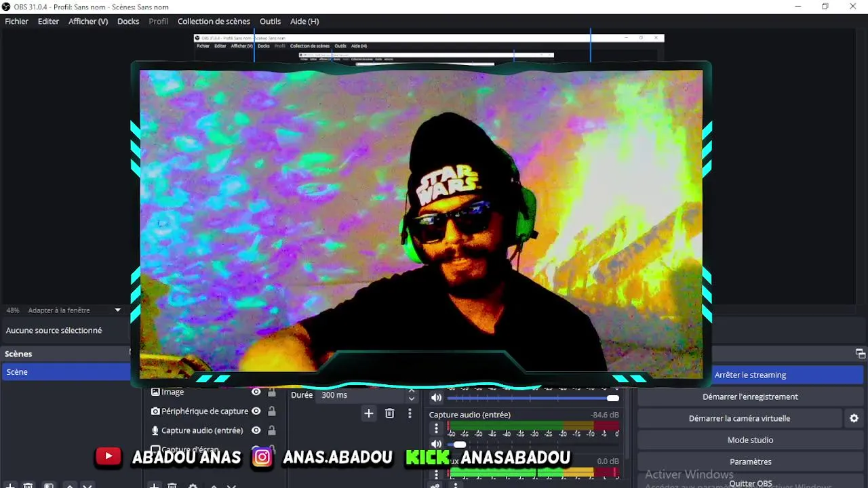Viewport: 868px width, 488px height.
Task: Decrease transition Durée with down arrow
Action: coord(412,399)
